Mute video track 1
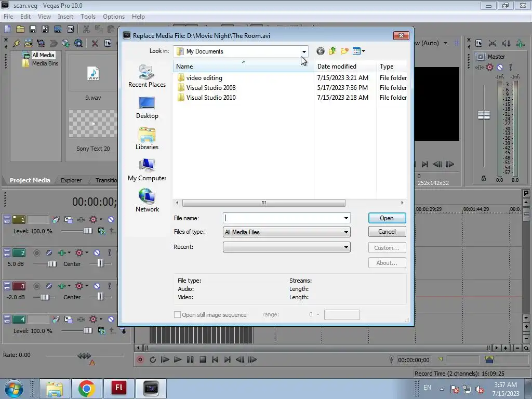 111,220
